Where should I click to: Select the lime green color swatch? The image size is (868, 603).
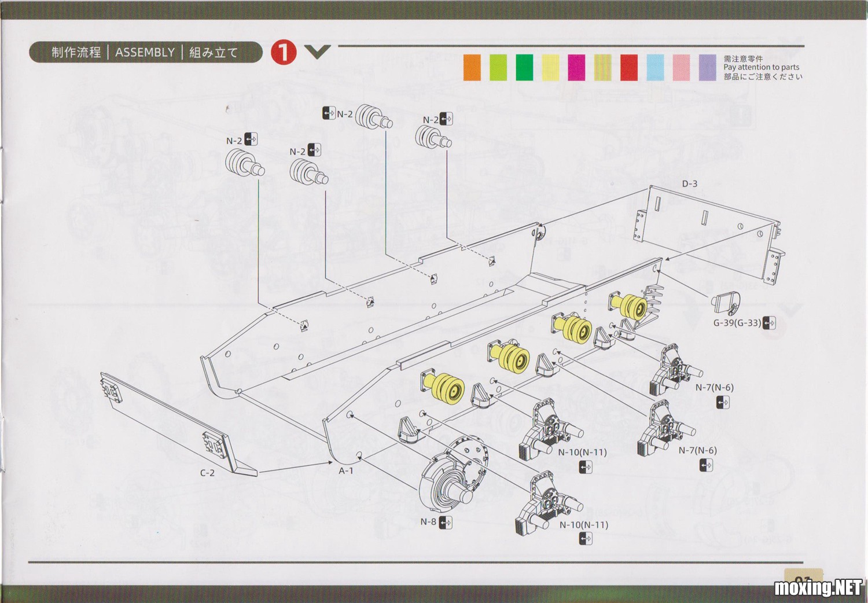tap(498, 67)
